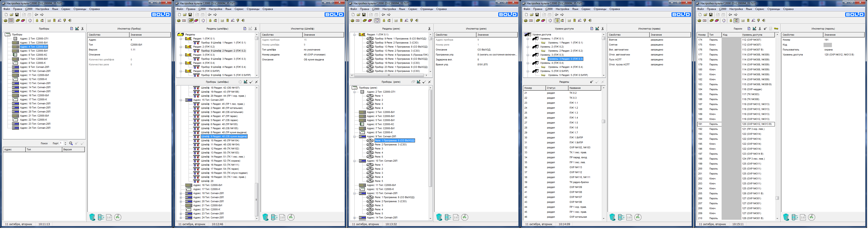Screen dimensions: 868x229
Task: Click the double-checkmark icon in the Разделы panel header
Action: point(591,82)
